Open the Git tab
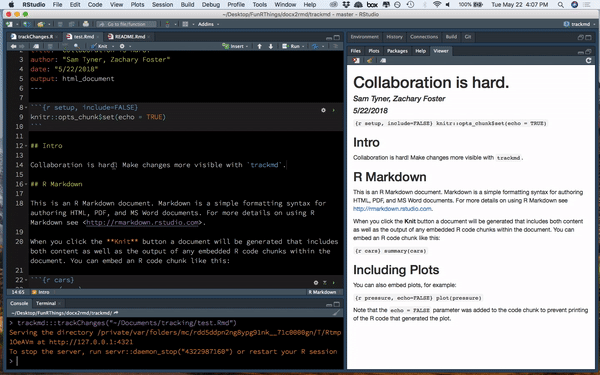 pos(468,37)
